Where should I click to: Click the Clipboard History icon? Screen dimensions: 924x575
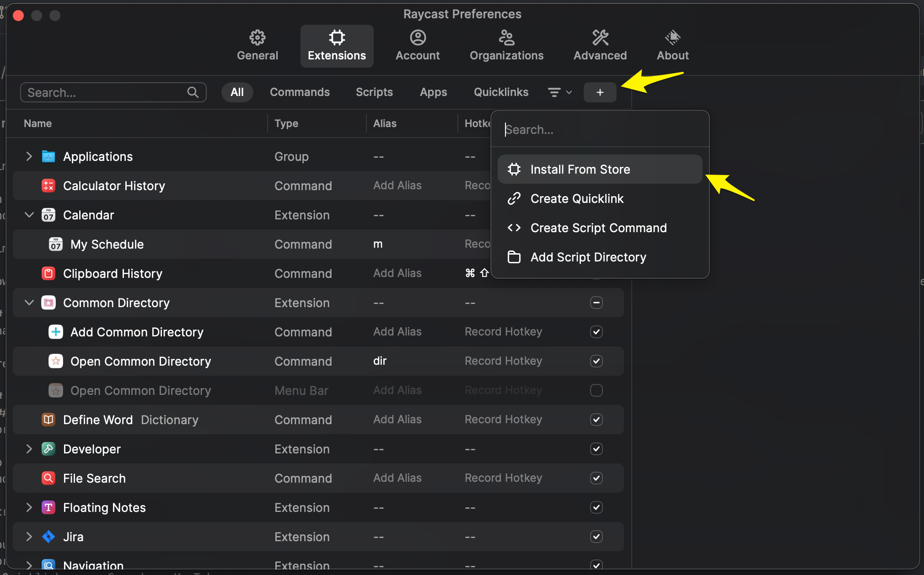[48, 273]
